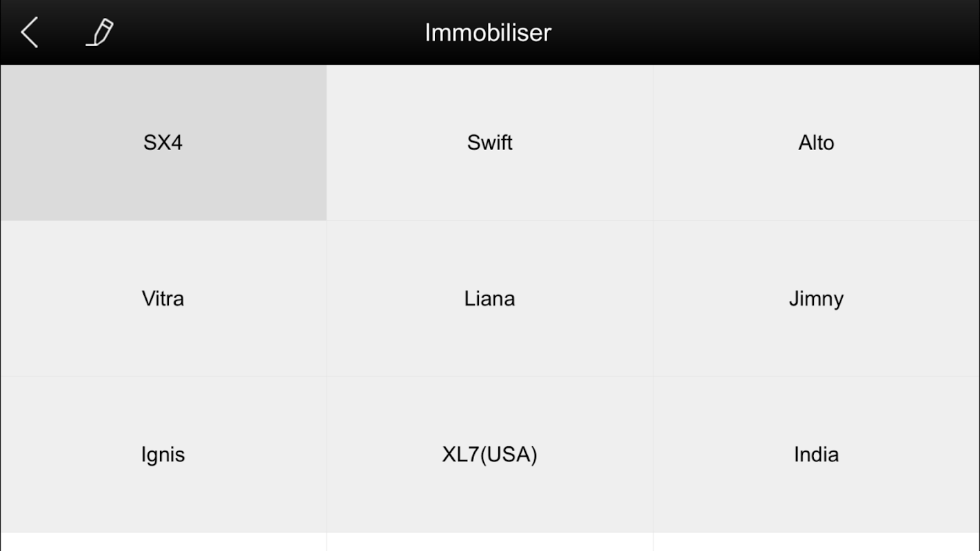This screenshot has width=980, height=551.
Task: Click the Immobiliser title text
Action: click(488, 32)
